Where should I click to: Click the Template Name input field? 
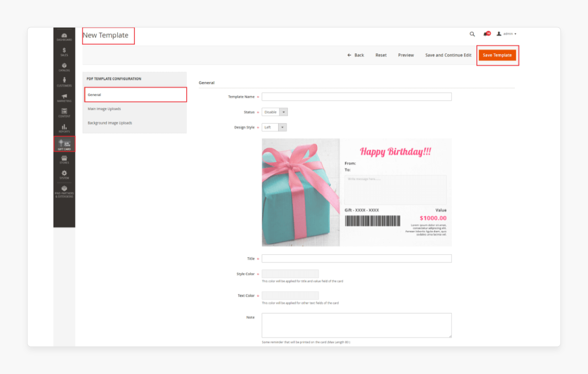click(x=357, y=96)
